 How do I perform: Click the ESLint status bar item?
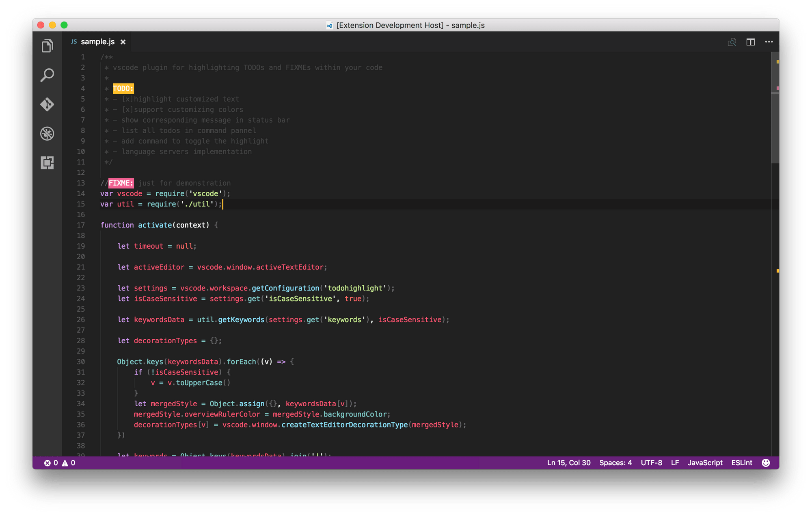click(x=741, y=463)
